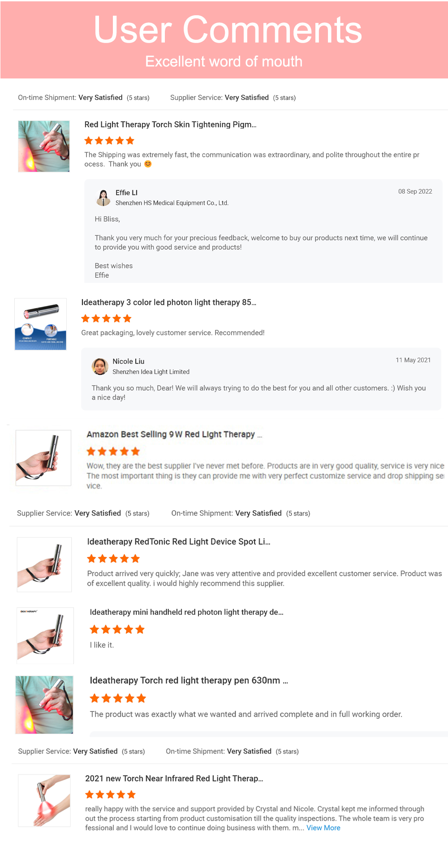Viewport: 448px width, 868px height.
Task: Click star rating under 3 color led photon
Action: coord(106,319)
